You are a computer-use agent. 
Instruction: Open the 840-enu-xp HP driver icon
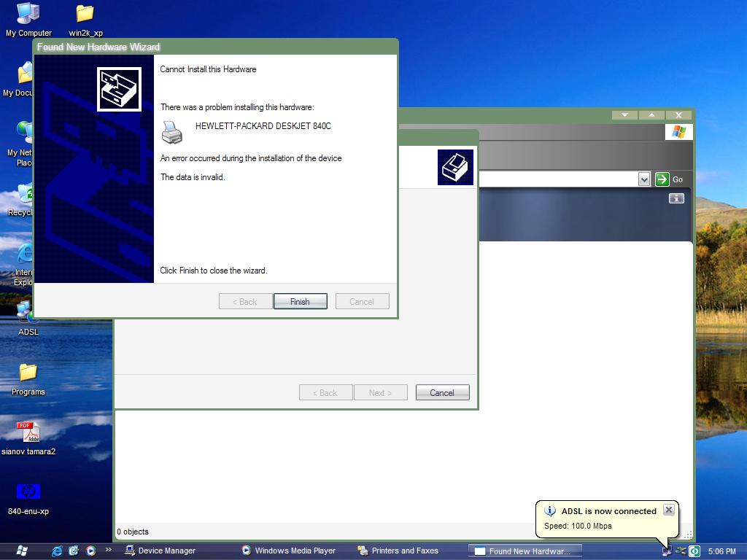coord(28,492)
